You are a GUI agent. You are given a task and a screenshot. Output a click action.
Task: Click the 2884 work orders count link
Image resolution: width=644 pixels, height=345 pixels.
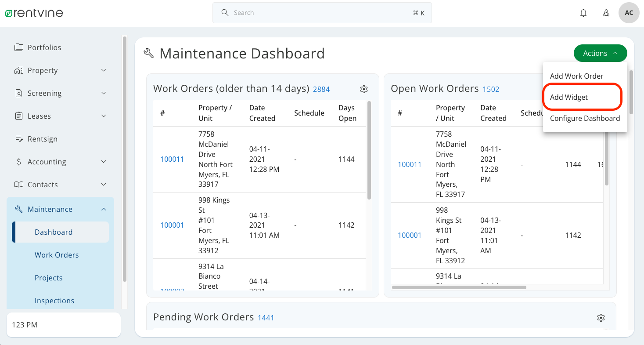click(321, 89)
